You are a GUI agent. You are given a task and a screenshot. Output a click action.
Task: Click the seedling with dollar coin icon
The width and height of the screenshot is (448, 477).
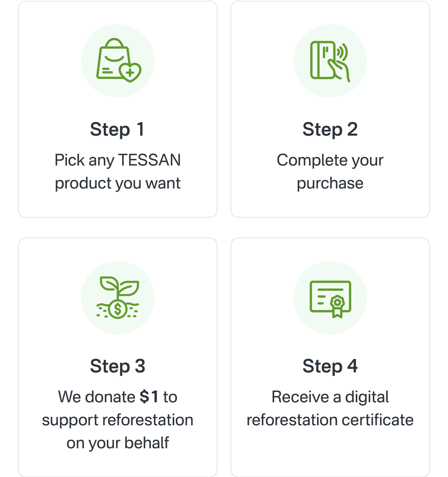click(x=118, y=297)
